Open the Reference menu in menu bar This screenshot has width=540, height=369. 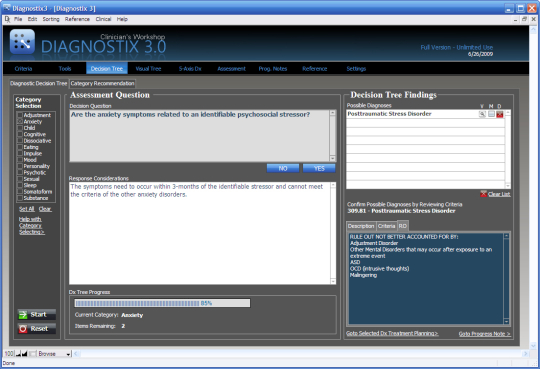[77, 19]
